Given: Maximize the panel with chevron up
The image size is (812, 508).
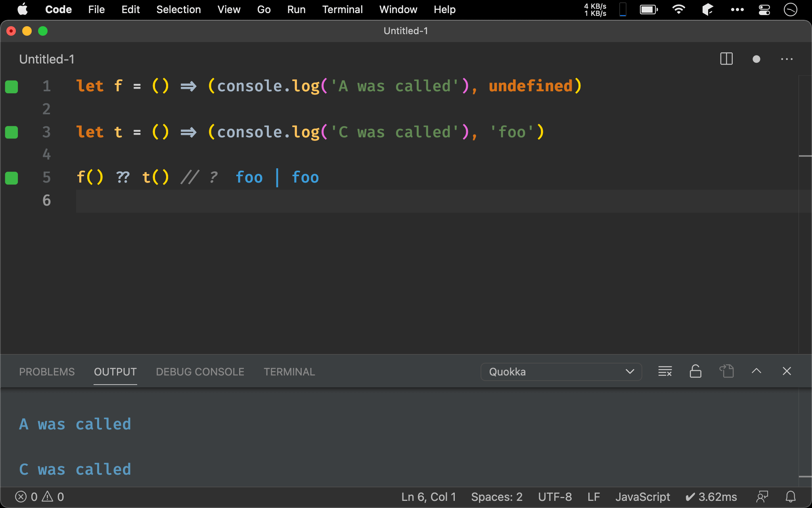Looking at the screenshot, I should click(756, 371).
